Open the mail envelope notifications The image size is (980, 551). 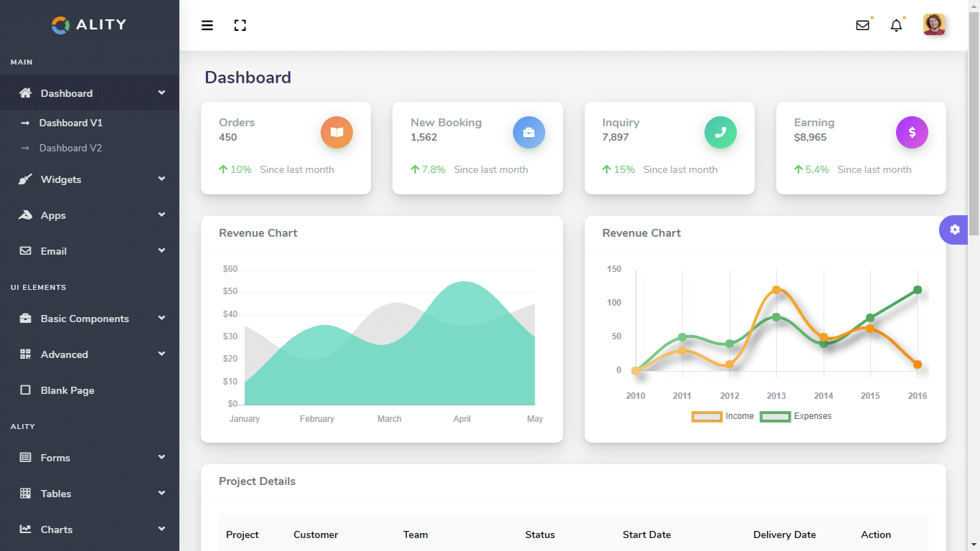862,26
